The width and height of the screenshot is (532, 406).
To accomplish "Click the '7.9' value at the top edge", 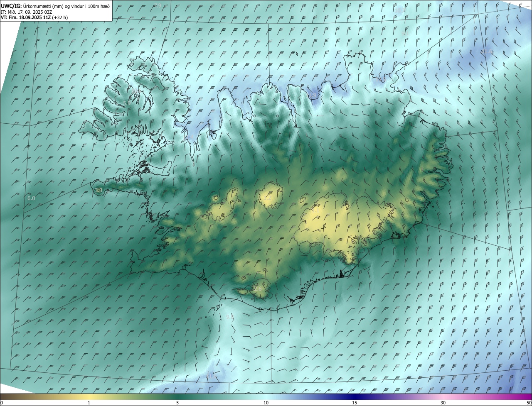I will point(157,5).
